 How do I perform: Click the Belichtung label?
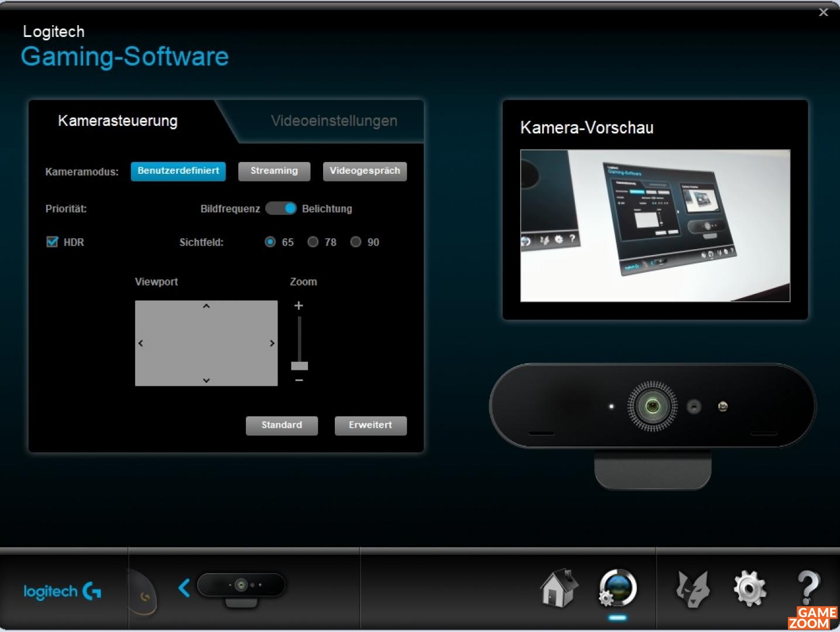(327, 209)
